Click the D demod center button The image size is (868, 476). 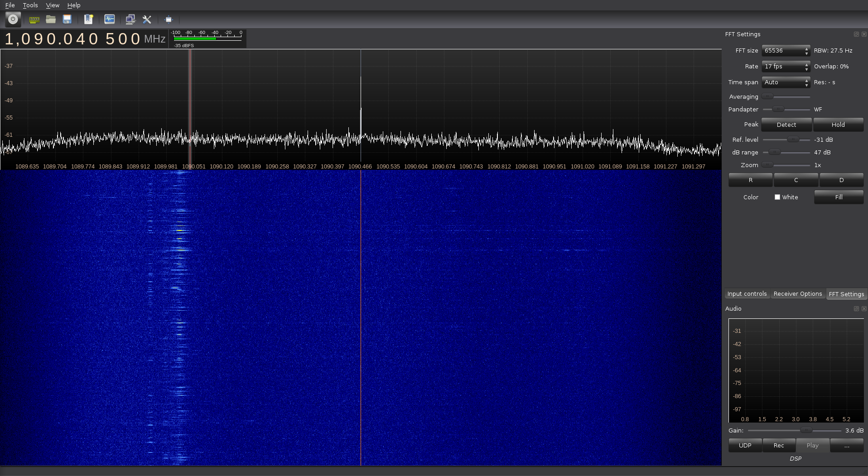coord(841,180)
